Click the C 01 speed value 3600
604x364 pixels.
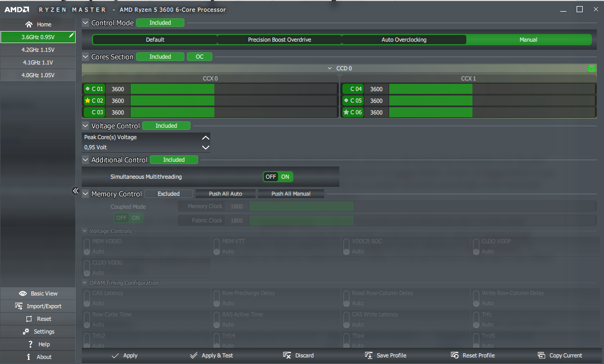[118, 89]
